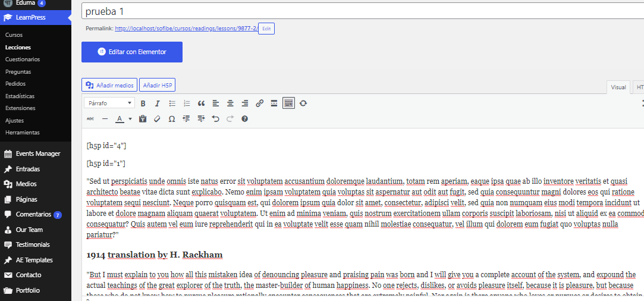
Task: Insert a numbered list
Action: click(x=187, y=104)
